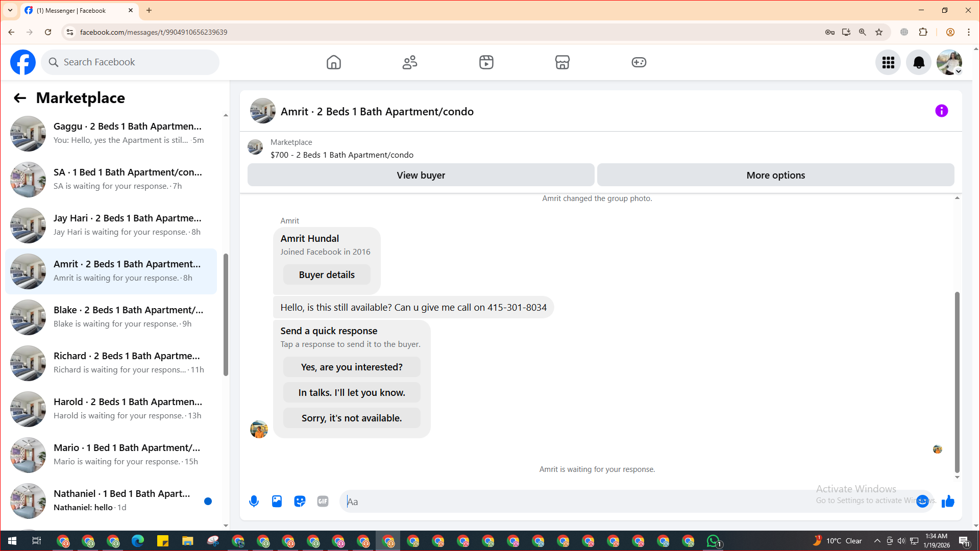
Task: Open WhatsApp from the taskbar
Action: click(x=714, y=541)
